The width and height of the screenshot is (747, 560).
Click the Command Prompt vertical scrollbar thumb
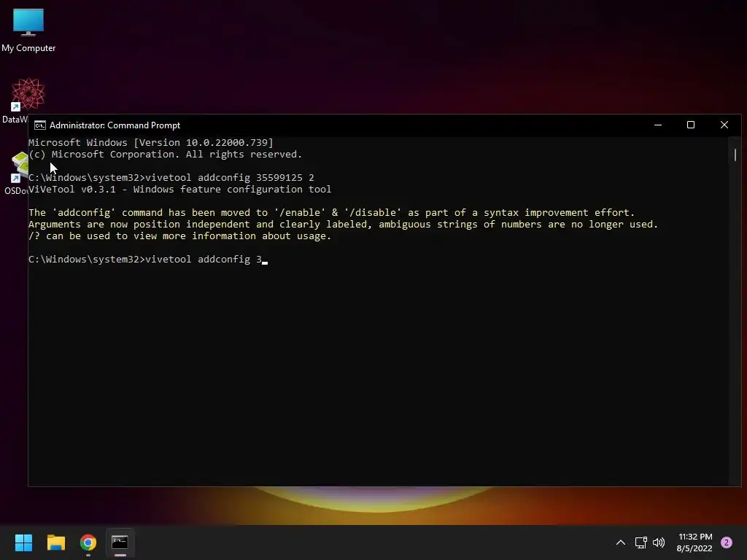click(735, 155)
